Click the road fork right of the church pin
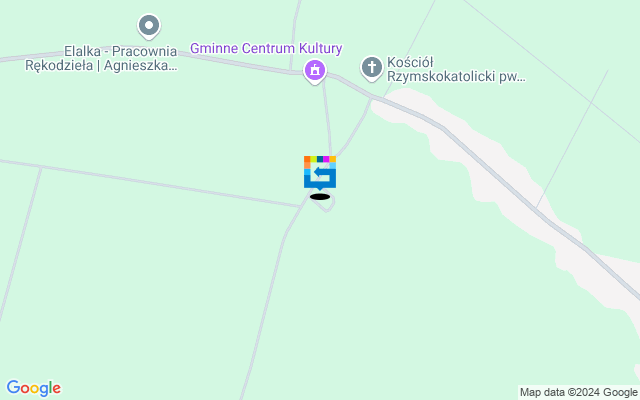 [372, 97]
